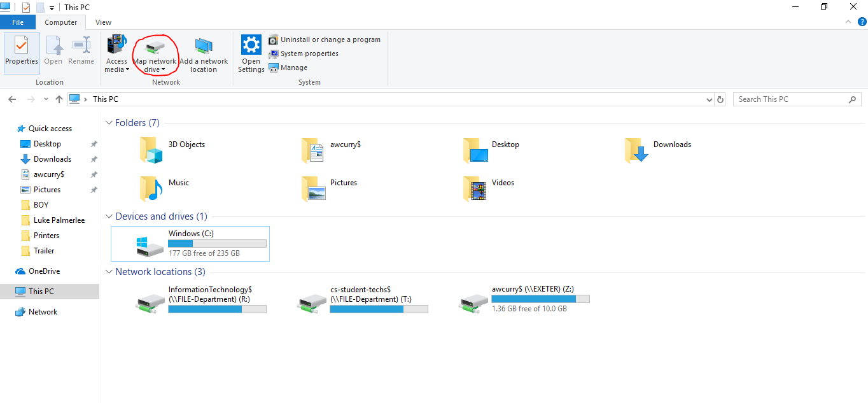Screen dimensions: 868x403
Task: Open Settings from the ribbon
Action: pyautogui.click(x=251, y=53)
